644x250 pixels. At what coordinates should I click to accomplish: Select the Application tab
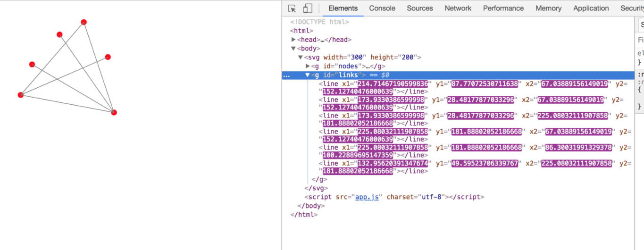tap(591, 8)
